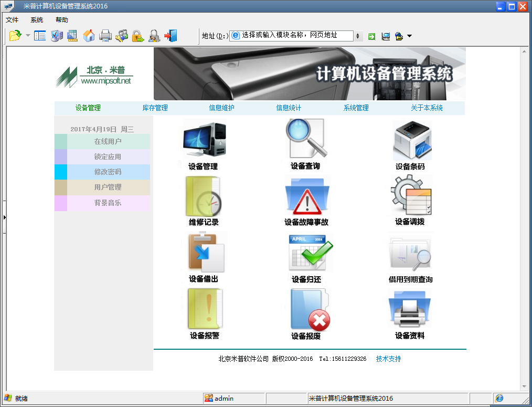Image resolution: width=532 pixels, height=407 pixels.
Task: Open the 维修记录 maintenance records module
Action: pos(205,200)
